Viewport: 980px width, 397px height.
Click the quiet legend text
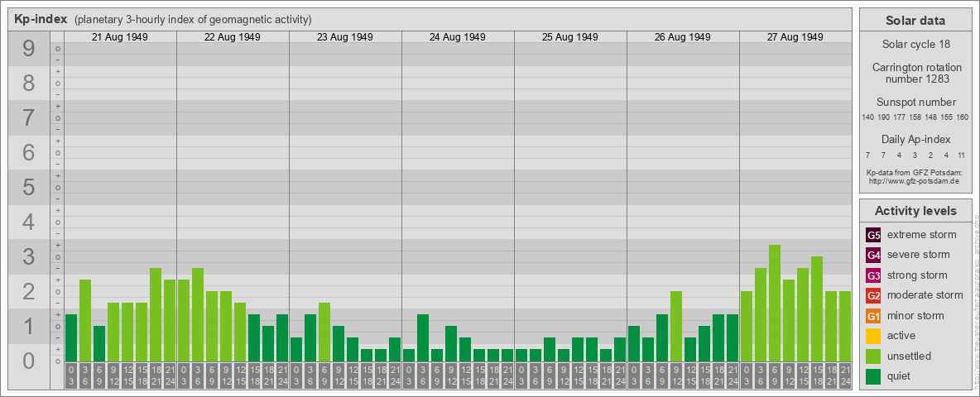[x=901, y=376]
